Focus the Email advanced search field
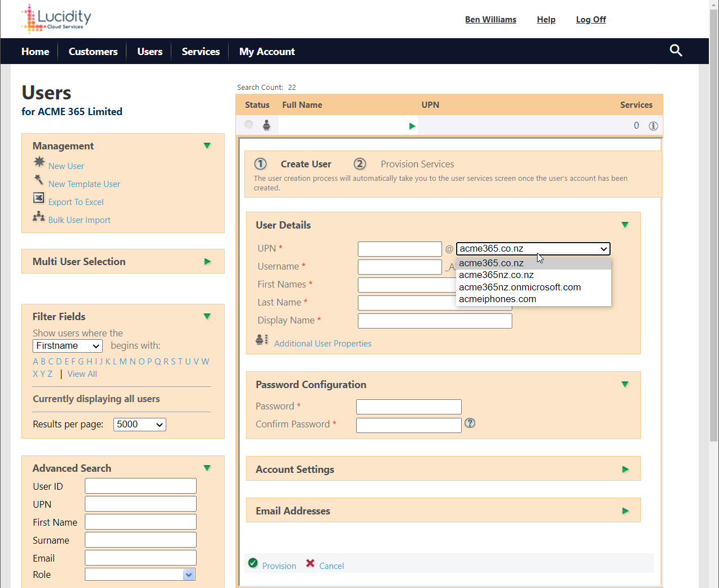719x588 pixels. click(140, 558)
